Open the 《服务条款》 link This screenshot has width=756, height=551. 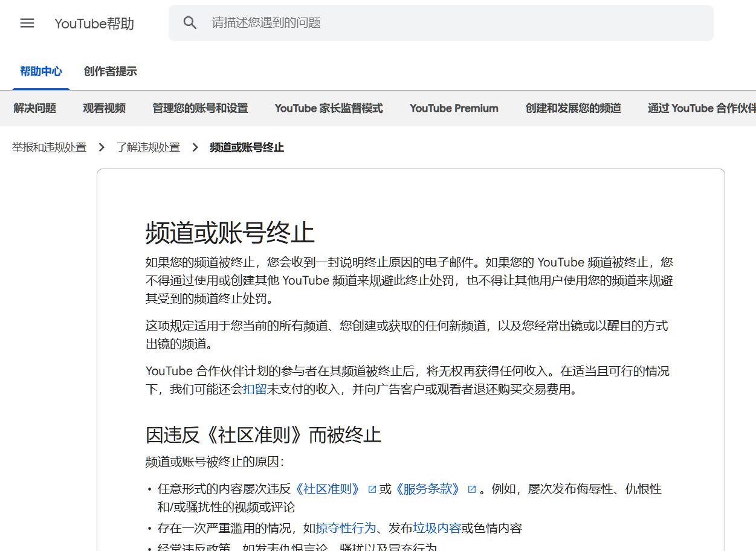point(428,489)
